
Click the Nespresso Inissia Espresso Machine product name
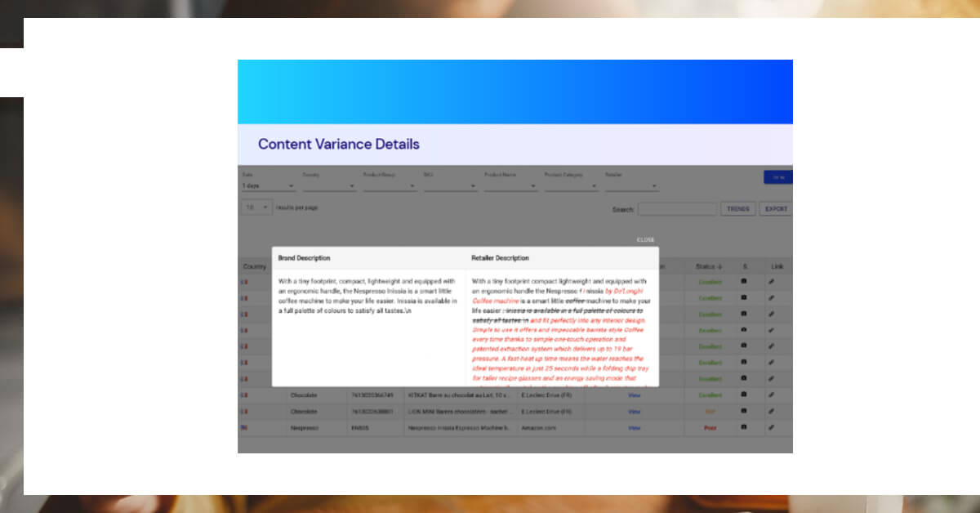(x=458, y=427)
